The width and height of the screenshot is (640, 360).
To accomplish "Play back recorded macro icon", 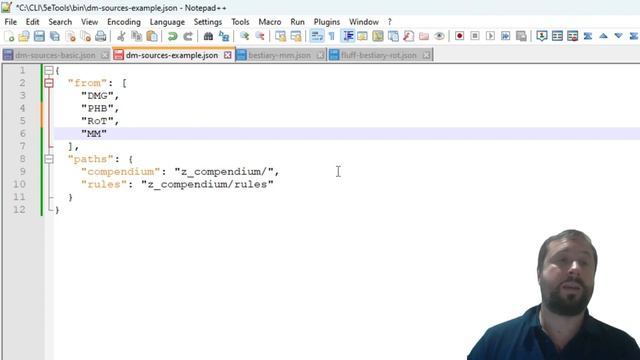I will [x=490, y=36].
